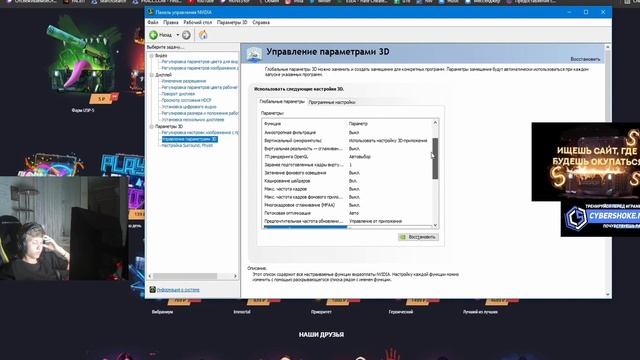Click the Управление параметрами 3D header icon

pos(254,55)
